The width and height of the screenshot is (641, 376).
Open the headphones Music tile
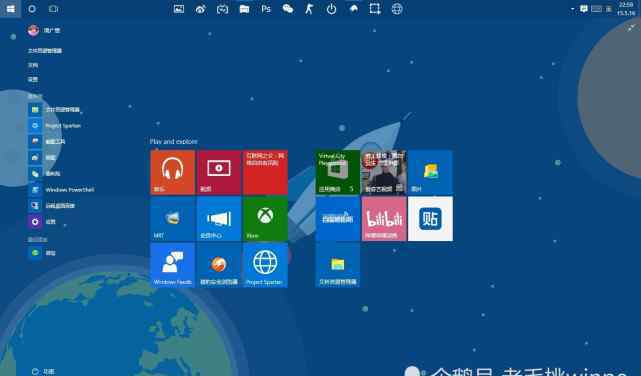(173, 172)
